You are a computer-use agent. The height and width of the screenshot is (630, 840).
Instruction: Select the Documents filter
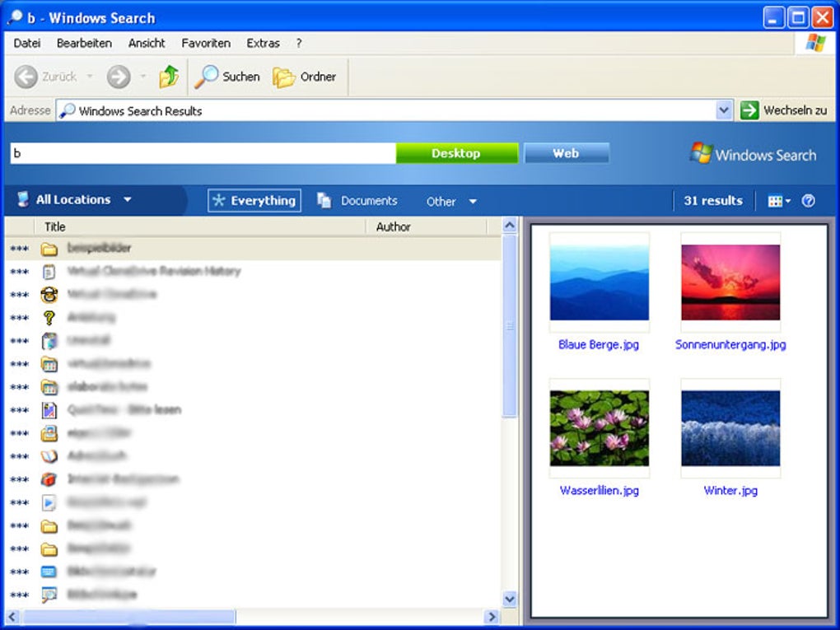[x=357, y=201]
